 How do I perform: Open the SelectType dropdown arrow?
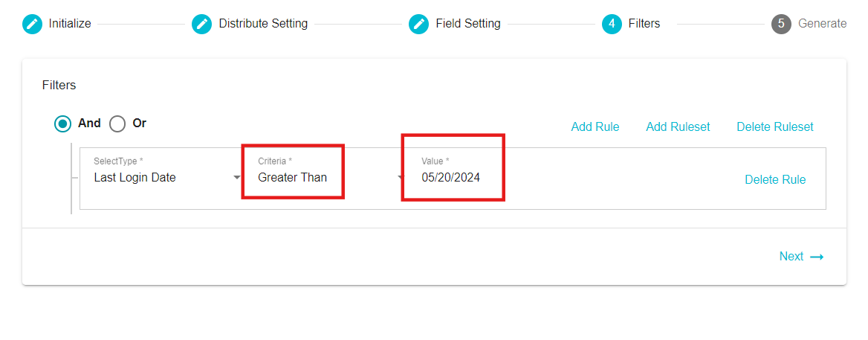[237, 178]
